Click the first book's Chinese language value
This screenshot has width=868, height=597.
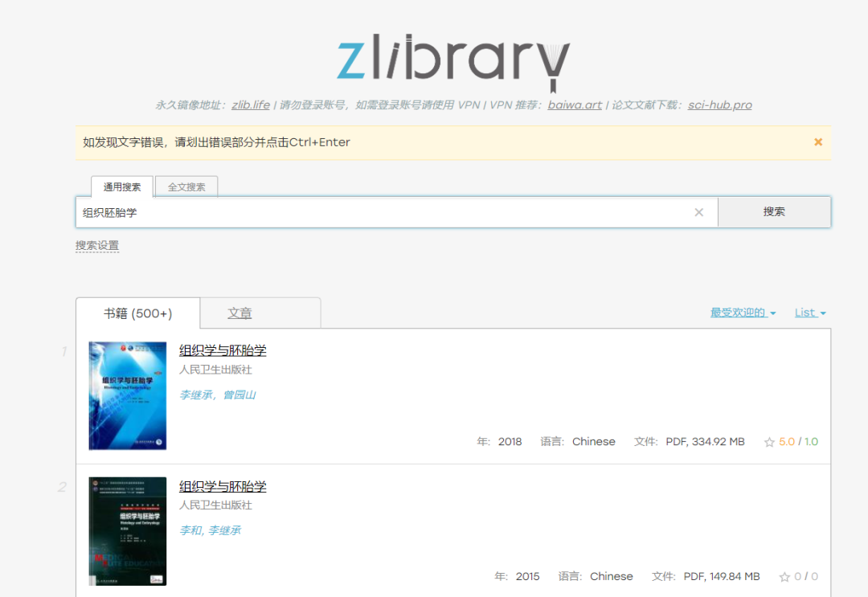(593, 442)
